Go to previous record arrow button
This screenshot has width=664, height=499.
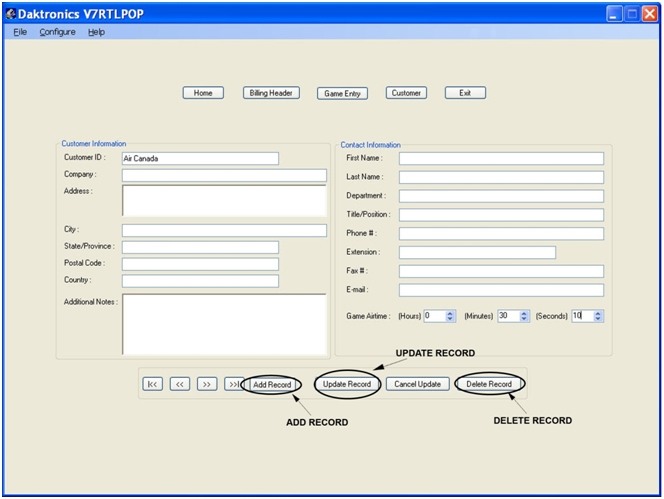pyautogui.click(x=180, y=384)
